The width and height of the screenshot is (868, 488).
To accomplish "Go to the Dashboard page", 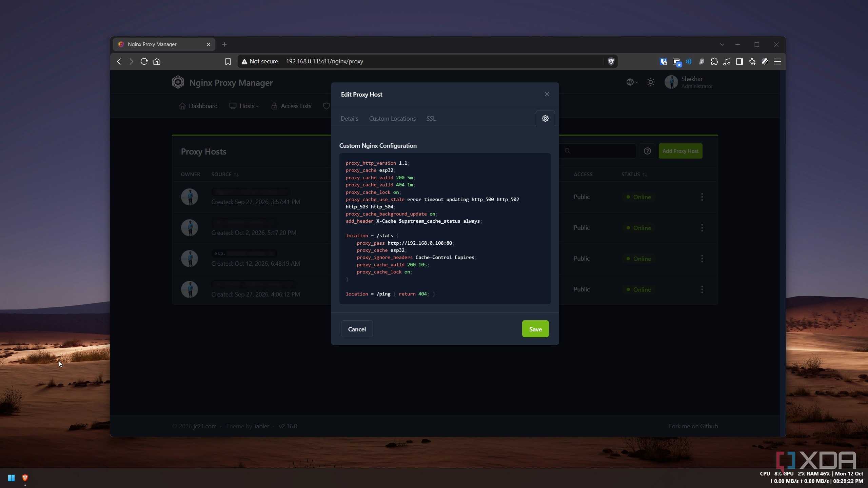I will tap(198, 106).
